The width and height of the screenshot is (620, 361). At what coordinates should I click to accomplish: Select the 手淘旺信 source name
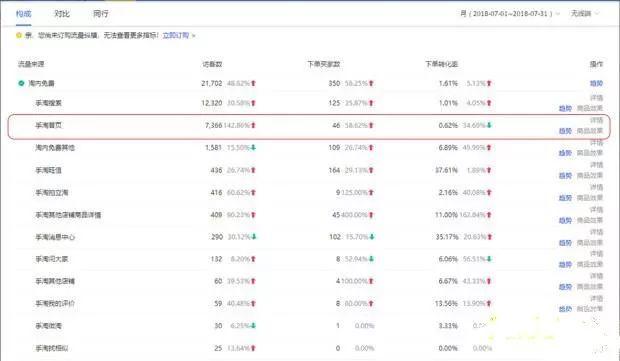point(48,170)
